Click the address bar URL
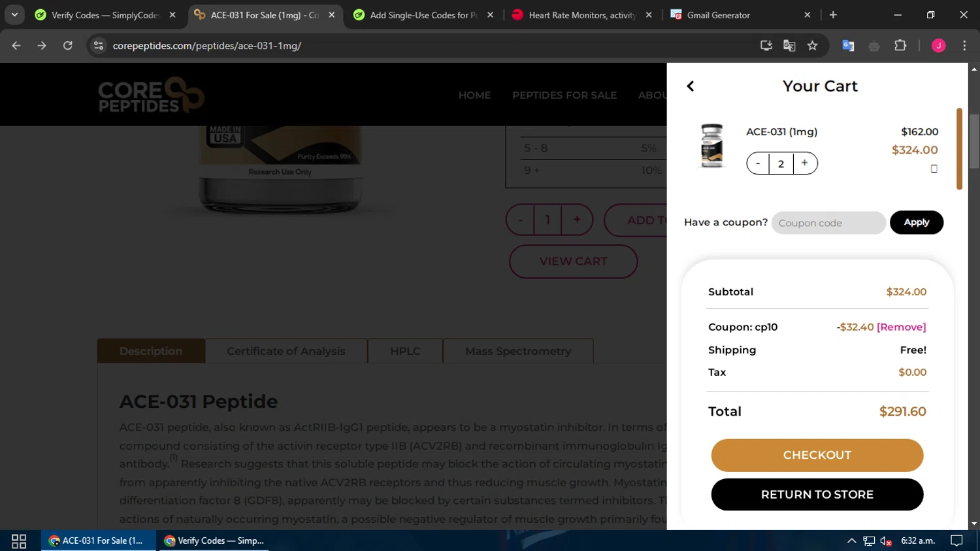The image size is (980, 551). point(206,46)
